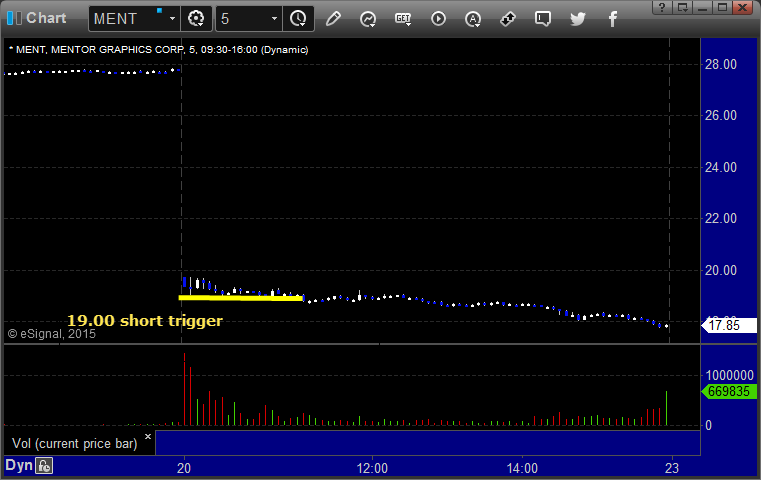Select the pencil drawing tool

(x=333, y=19)
